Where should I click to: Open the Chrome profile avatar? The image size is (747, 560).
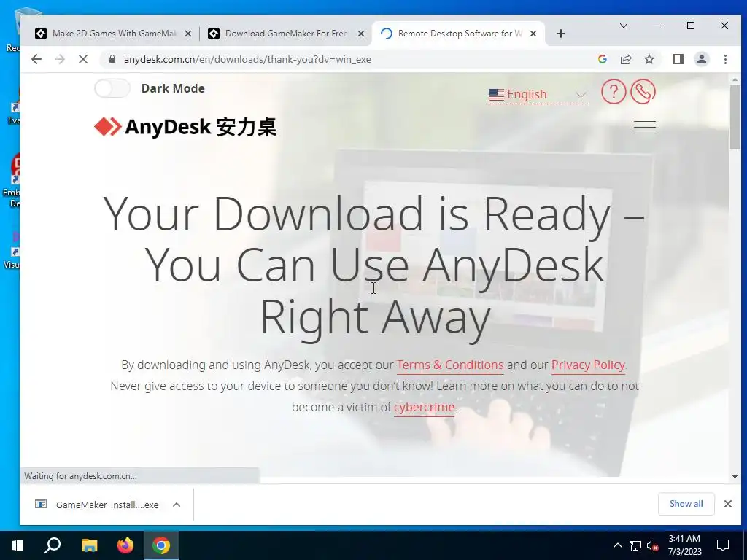click(x=701, y=59)
